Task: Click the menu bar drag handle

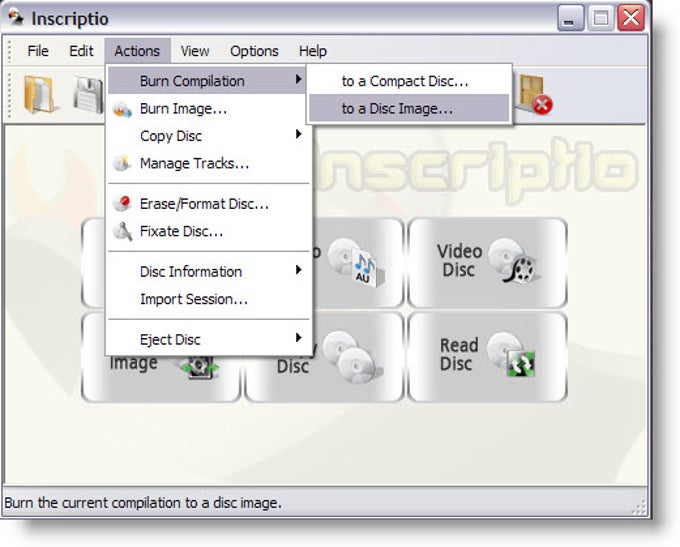Action: pyautogui.click(x=10, y=51)
